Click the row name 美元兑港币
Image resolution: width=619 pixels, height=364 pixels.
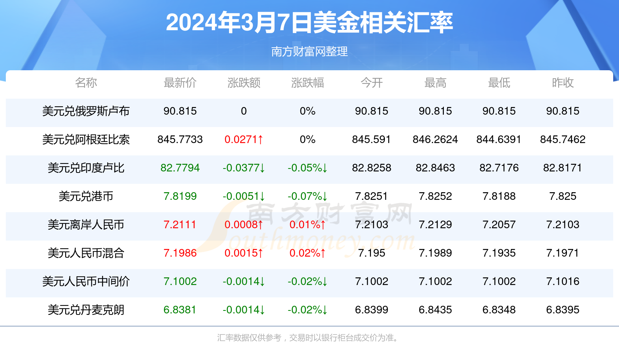[86, 196]
